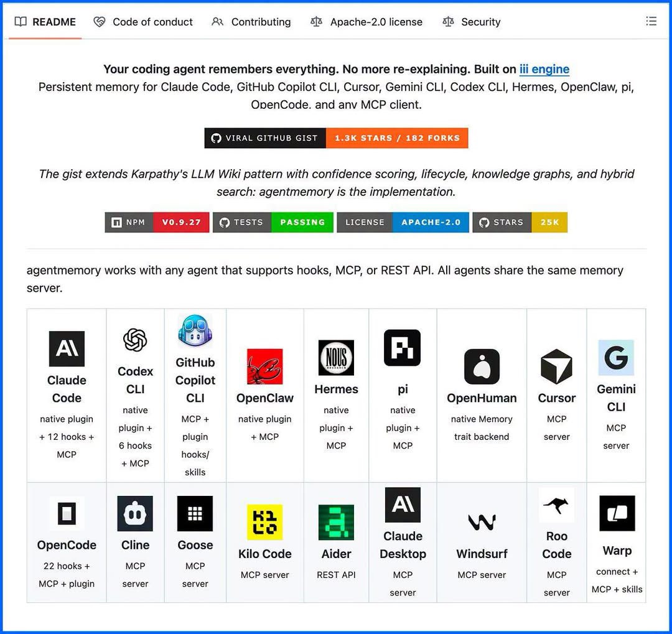
Task: Click the Gemini CLI G logo
Action: 616,358
